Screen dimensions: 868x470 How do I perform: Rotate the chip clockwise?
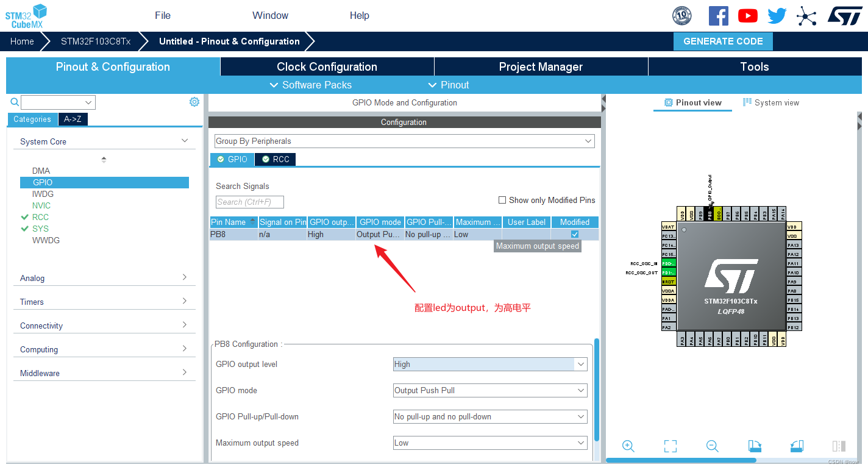(755, 446)
